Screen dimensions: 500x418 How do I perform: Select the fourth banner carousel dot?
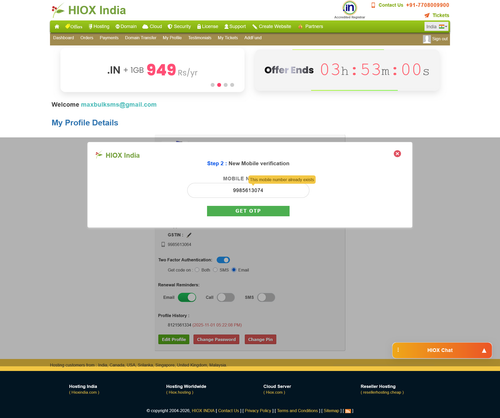pos(232,85)
